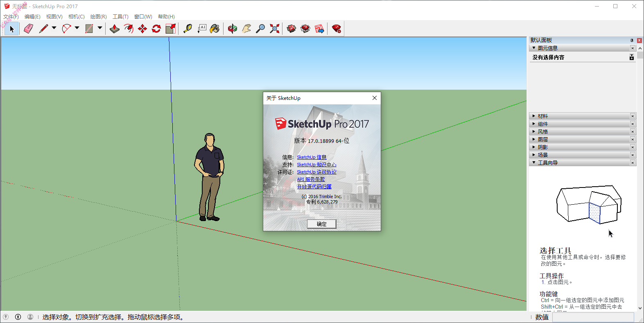Open the 相机(C) menu
The height and width of the screenshot is (323, 644).
point(76,17)
